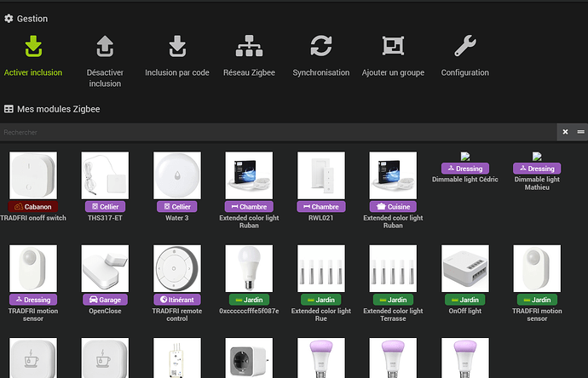Screen dimensions: 588x378
Task: Click the Configuration label
Action: tap(465, 72)
